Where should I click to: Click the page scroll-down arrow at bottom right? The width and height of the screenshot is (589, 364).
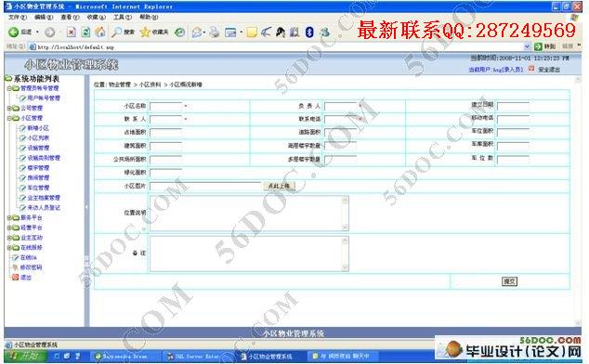578,323
